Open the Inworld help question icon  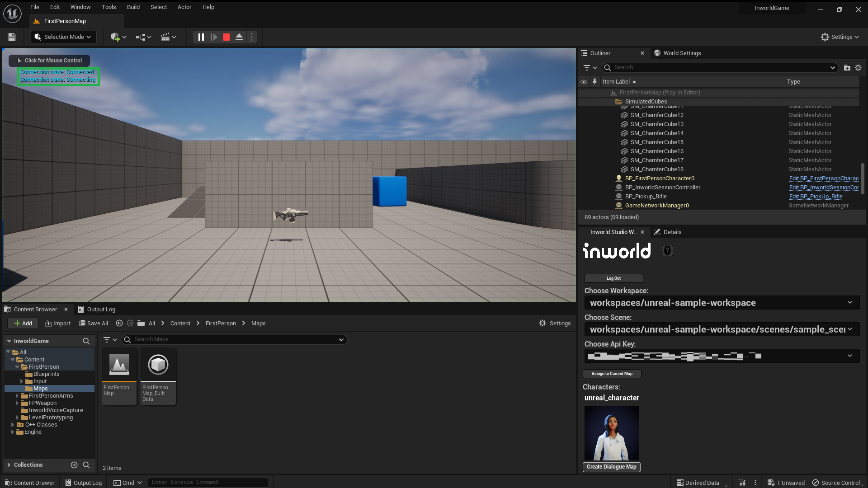pos(667,251)
